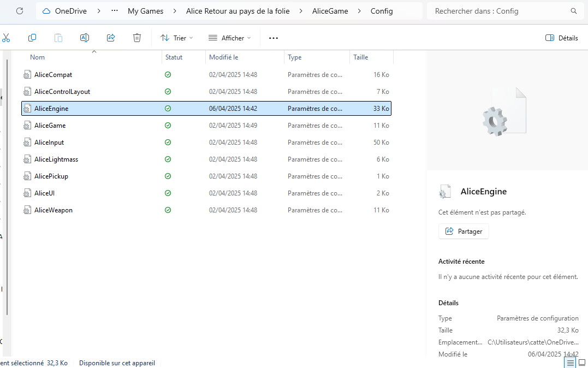Screen dimensions: 588x368
Task: Click the Copy icon in toolbar
Action: pyautogui.click(x=32, y=38)
